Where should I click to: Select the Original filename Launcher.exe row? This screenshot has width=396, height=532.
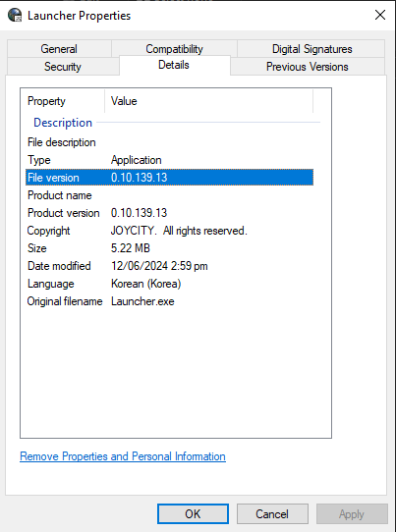click(x=169, y=301)
